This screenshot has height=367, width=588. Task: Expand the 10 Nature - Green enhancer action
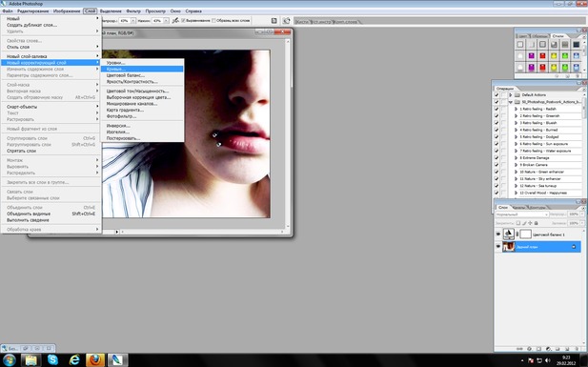coord(516,172)
